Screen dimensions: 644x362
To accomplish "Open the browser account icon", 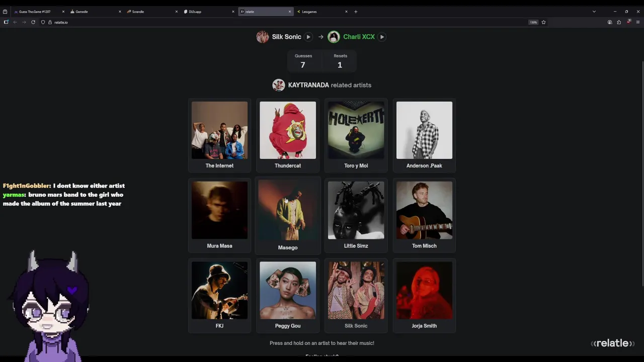I will [x=610, y=22].
